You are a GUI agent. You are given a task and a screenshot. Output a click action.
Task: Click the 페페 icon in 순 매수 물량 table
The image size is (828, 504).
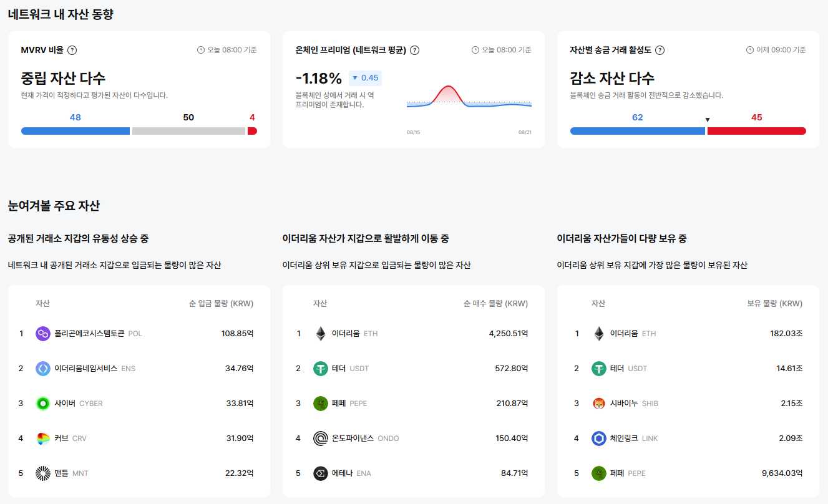coord(320,404)
